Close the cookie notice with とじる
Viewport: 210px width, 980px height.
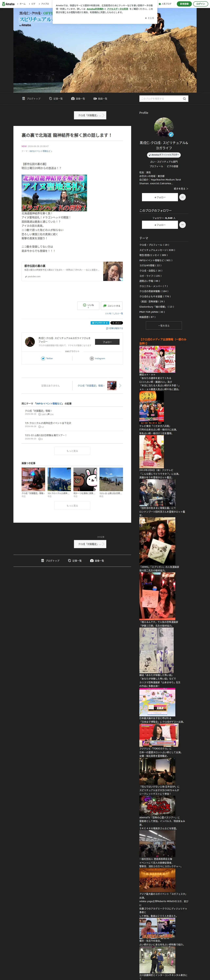pyautogui.click(x=149, y=18)
